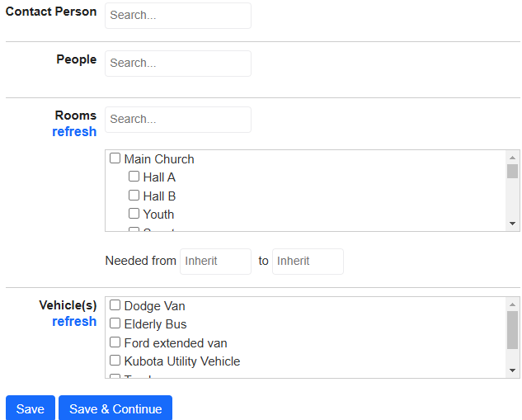Viewport: 522px width, 420px height.
Task: Click the vehicles list scroll down arrow
Action: click(513, 370)
